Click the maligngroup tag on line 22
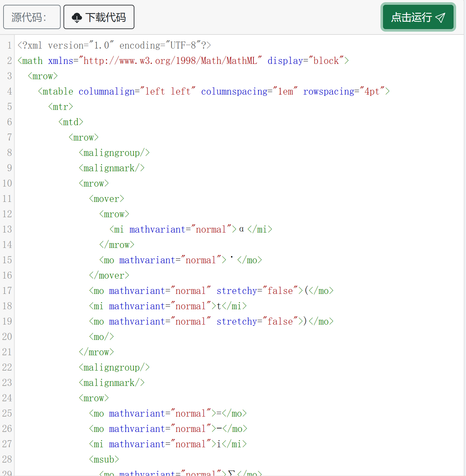Viewport: 466px width, 476px height. tap(114, 367)
